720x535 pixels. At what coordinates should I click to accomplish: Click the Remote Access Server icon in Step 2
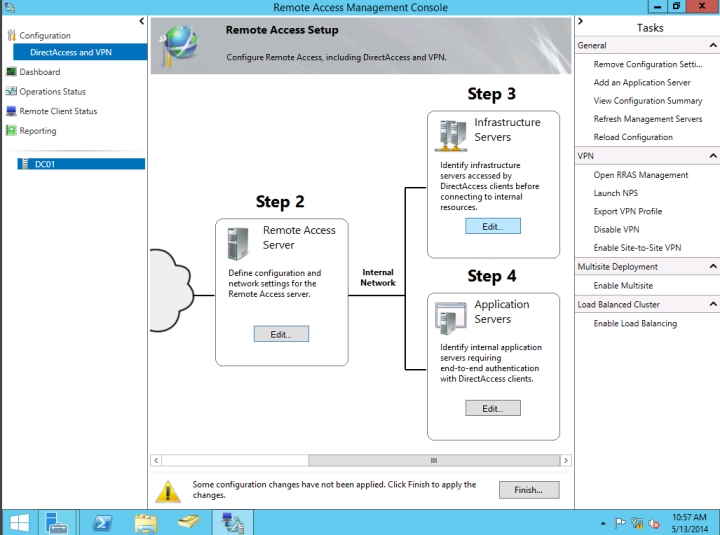238,243
